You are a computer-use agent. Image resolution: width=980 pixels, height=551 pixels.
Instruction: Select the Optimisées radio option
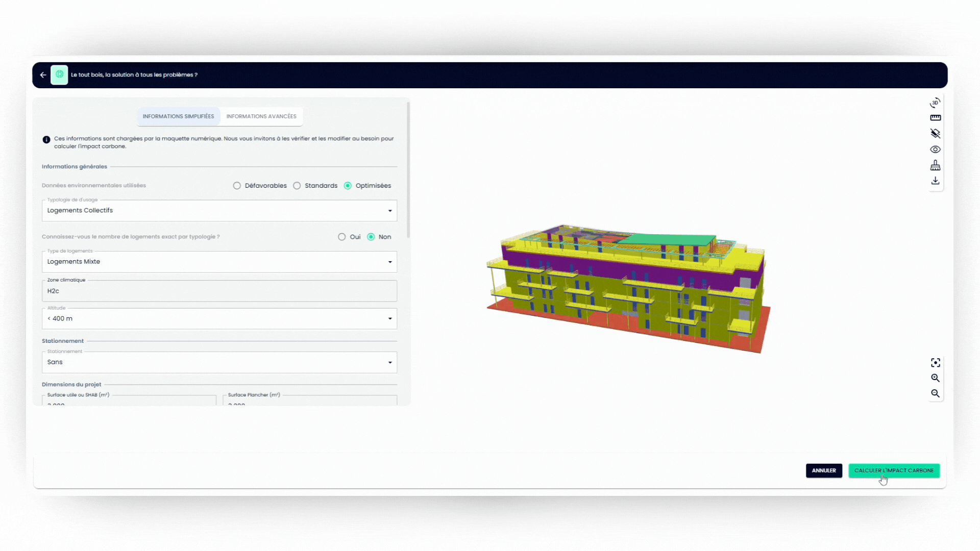point(348,186)
